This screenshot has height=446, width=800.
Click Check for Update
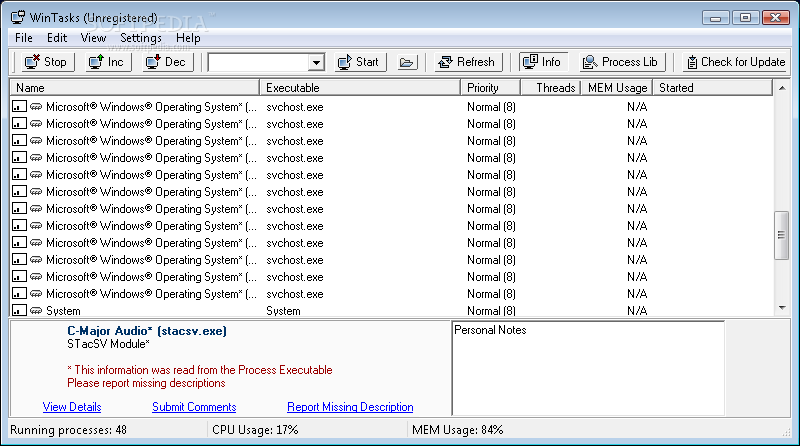point(736,62)
